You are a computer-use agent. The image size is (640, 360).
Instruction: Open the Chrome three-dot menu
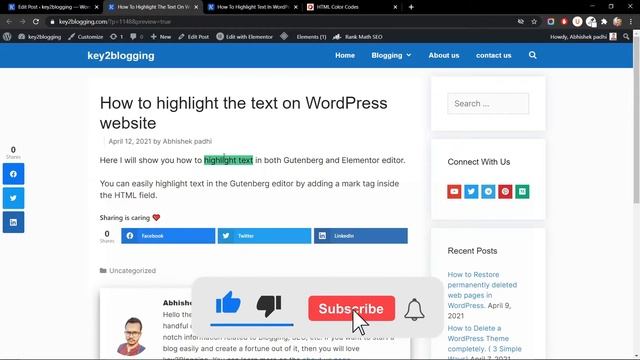[x=631, y=22]
